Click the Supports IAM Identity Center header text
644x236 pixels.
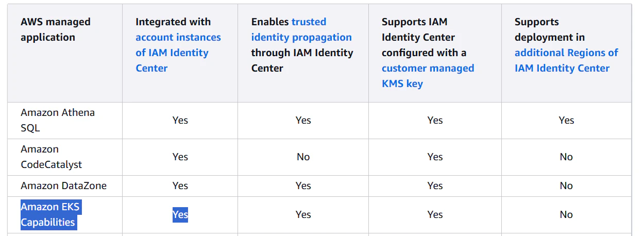[418, 29]
